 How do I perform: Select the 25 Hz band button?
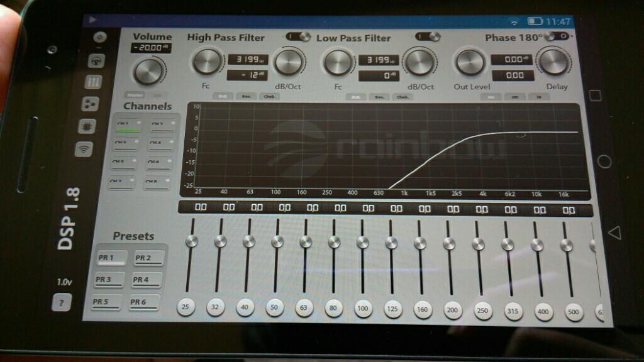(186, 307)
